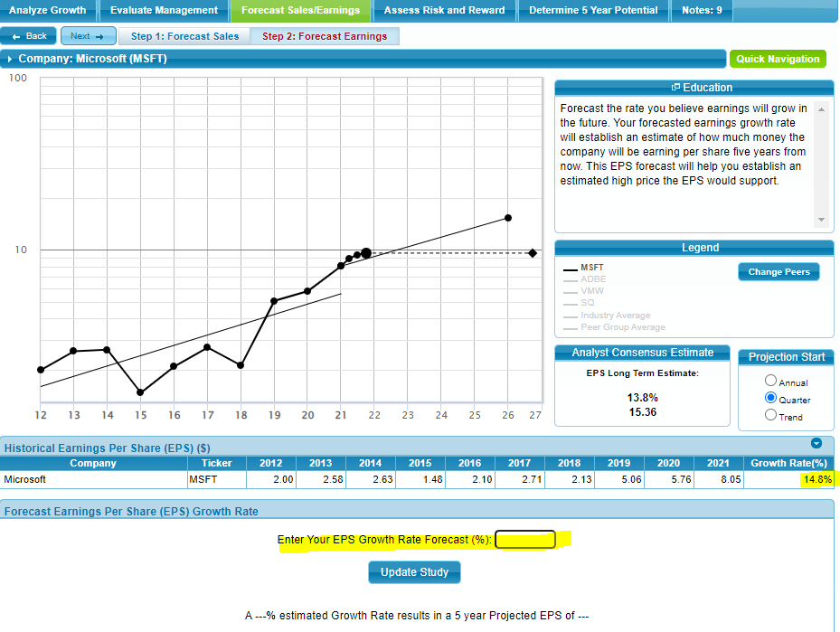The image size is (840, 632).
Task: Click the 2021 EPS value 8.05
Action: click(719, 479)
